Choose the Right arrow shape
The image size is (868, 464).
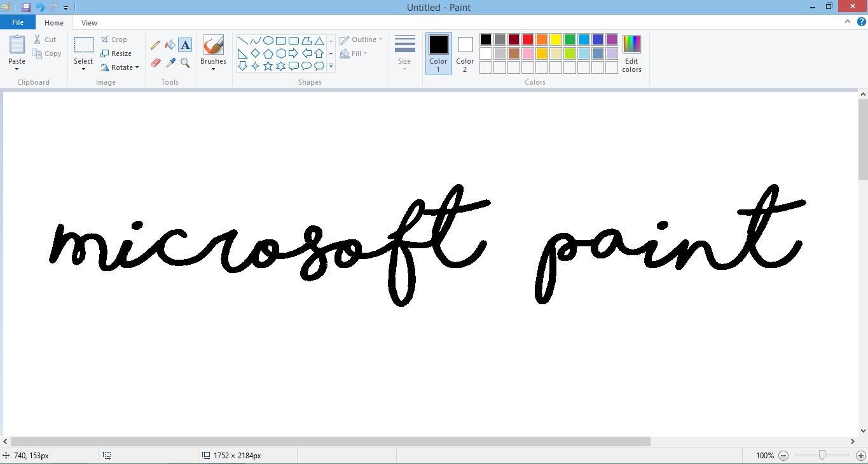click(x=293, y=53)
